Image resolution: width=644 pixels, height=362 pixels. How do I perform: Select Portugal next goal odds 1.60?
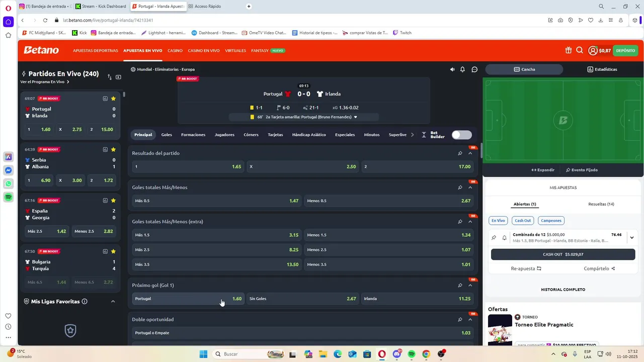188,299
